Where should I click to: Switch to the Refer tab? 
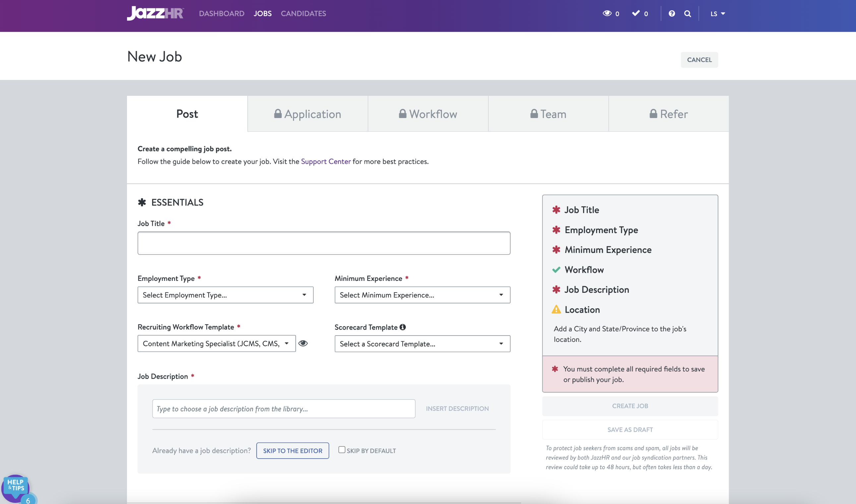[x=668, y=114]
